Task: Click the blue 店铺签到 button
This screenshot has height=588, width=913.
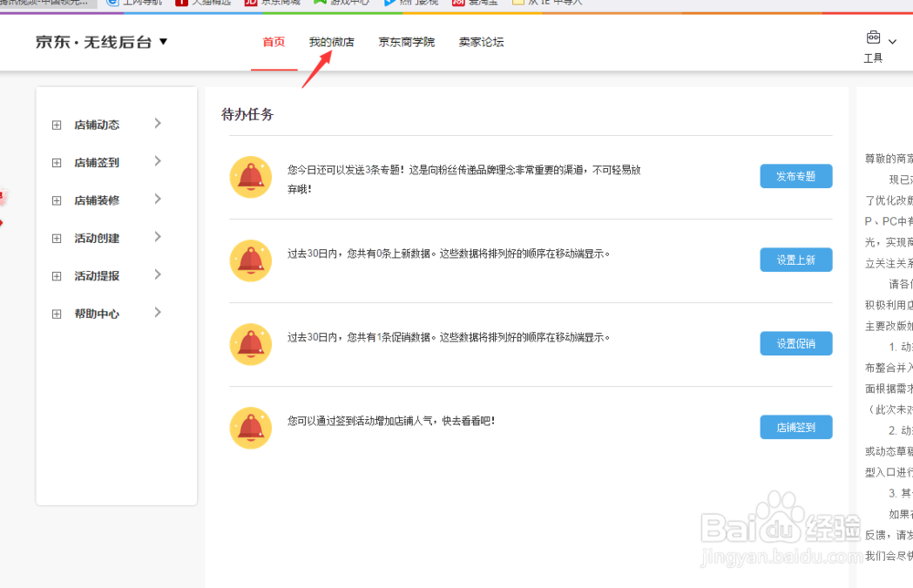Action: coord(796,427)
